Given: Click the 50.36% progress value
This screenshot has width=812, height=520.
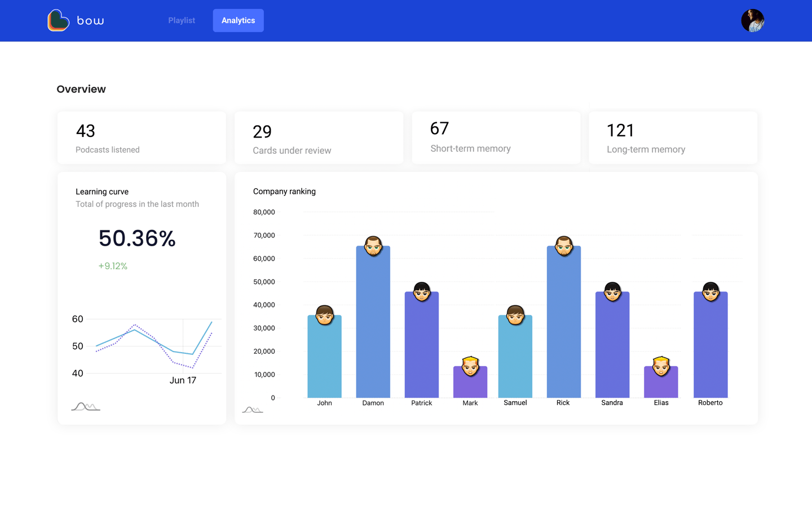Looking at the screenshot, I should (x=137, y=238).
